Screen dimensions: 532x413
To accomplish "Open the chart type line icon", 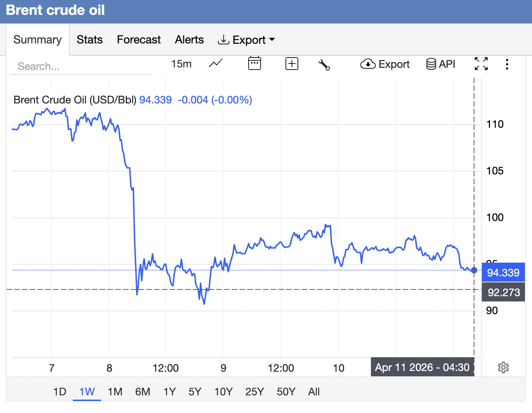I will (x=215, y=64).
